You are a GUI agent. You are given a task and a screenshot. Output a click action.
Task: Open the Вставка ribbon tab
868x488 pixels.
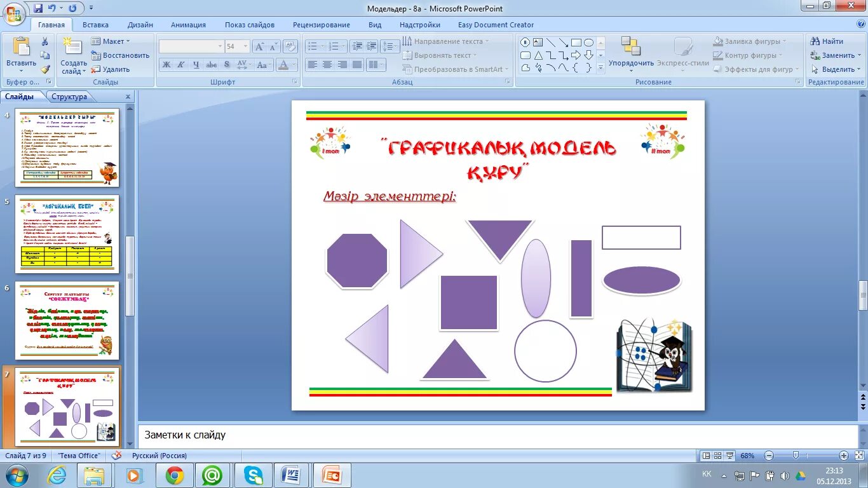point(95,25)
